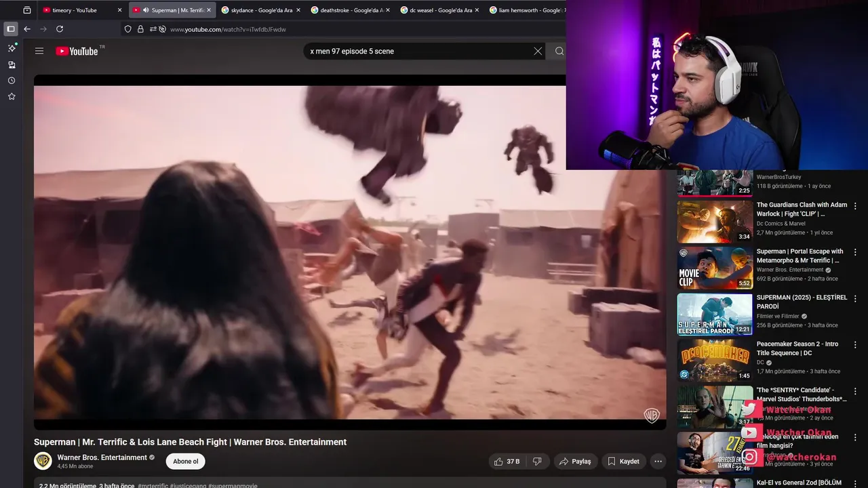Viewport: 868px width, 488px height.
Task: Click the padlock site security icon
Action: (x=140, y=29)
